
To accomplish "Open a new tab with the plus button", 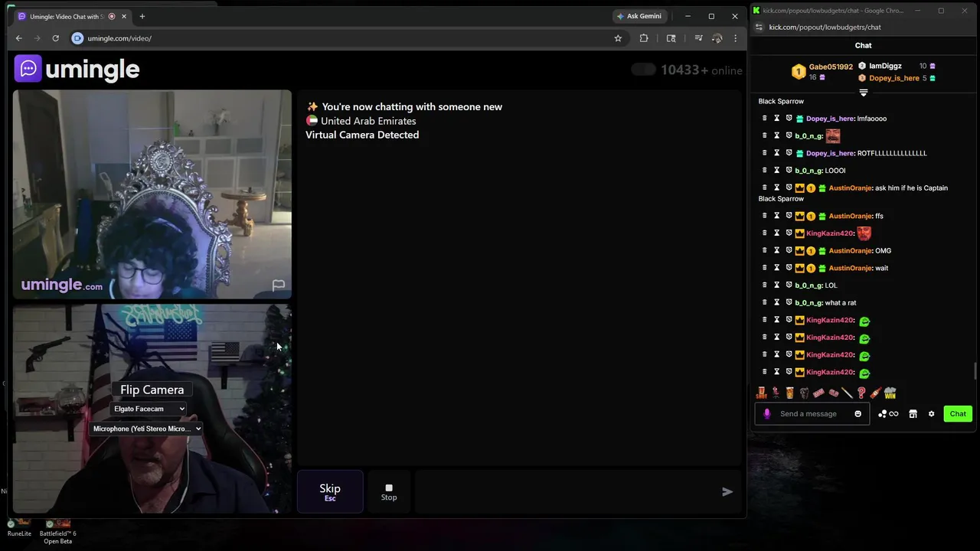I will pyautogui.click(x=142, y=16).
